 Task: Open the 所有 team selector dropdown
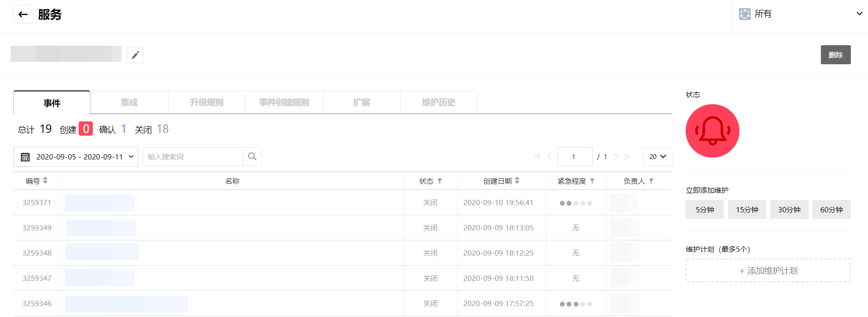[800, 14]
